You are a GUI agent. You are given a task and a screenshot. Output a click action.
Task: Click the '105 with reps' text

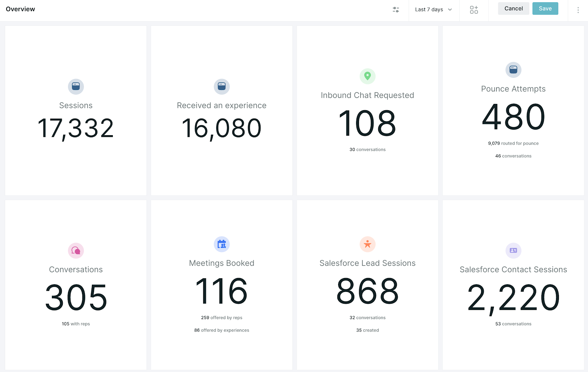(x=76, y=324)
